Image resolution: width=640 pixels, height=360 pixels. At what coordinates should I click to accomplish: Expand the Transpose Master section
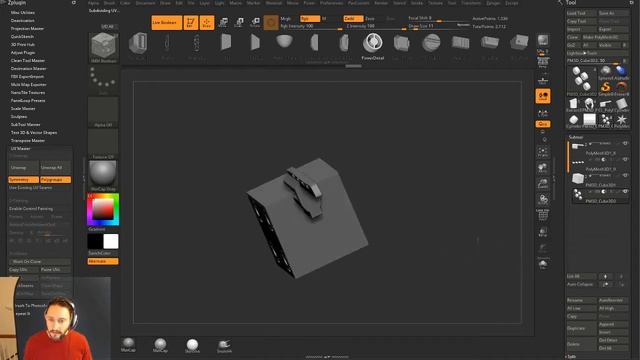click(28, 140)
